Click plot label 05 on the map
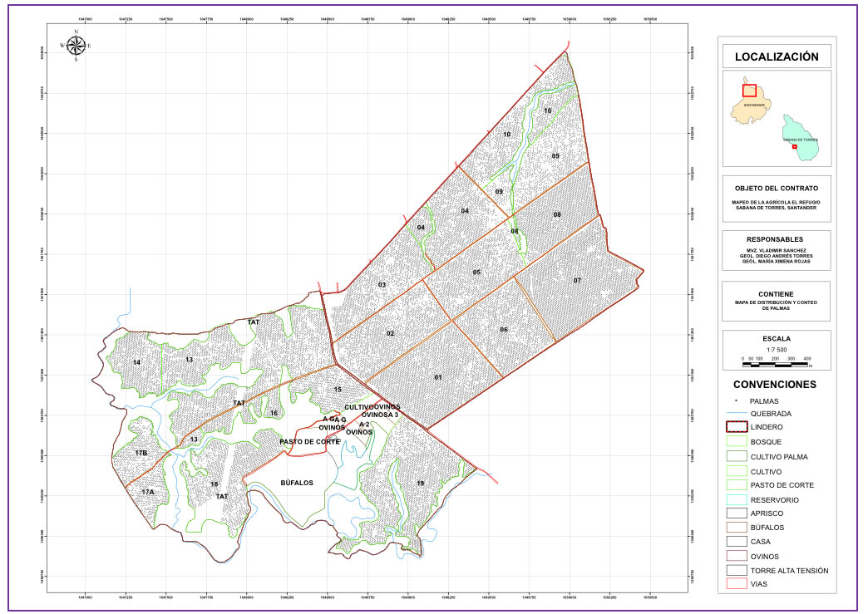The height and width of the screenshot is (614, 868). pyautogui.click(x=476, y=273)
